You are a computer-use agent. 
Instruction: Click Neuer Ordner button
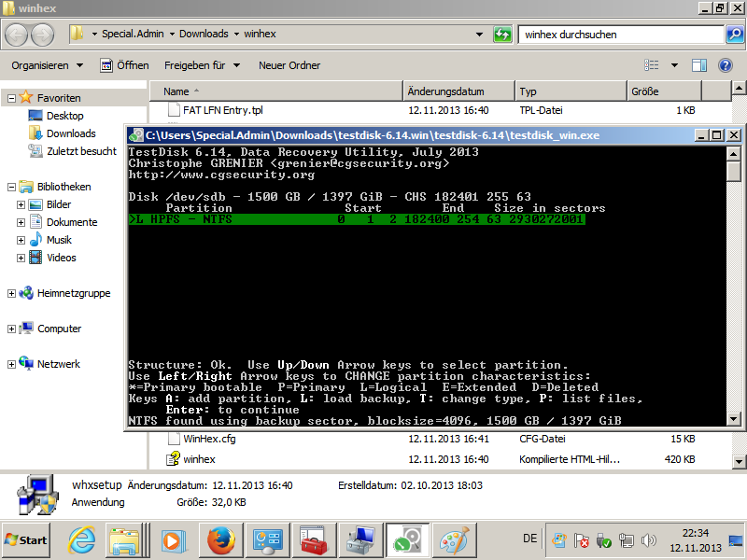pyautogui.click(x=289, y=65)
